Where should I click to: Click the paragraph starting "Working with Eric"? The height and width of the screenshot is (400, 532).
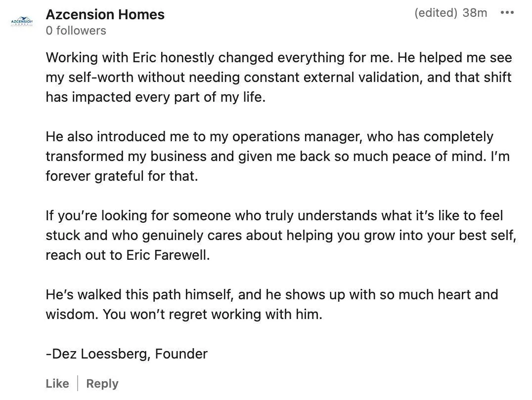point(279,78)
